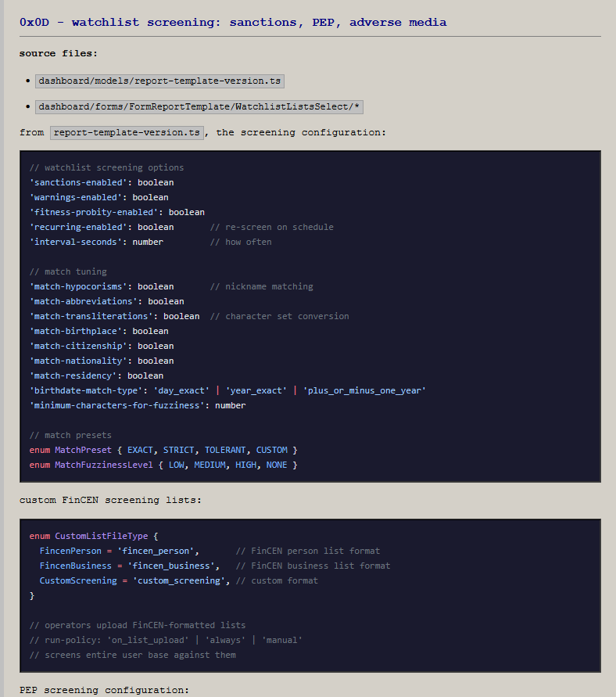616x697 pixels.
Task: Click the inline report-template-version.ts chip after "from"
Action: tap(128, 133)
